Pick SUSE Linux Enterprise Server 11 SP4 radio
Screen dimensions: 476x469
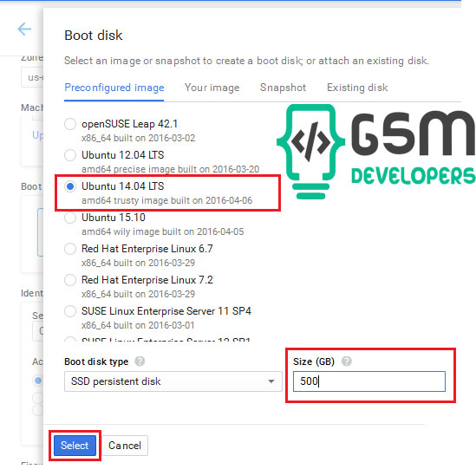[70, 311]
